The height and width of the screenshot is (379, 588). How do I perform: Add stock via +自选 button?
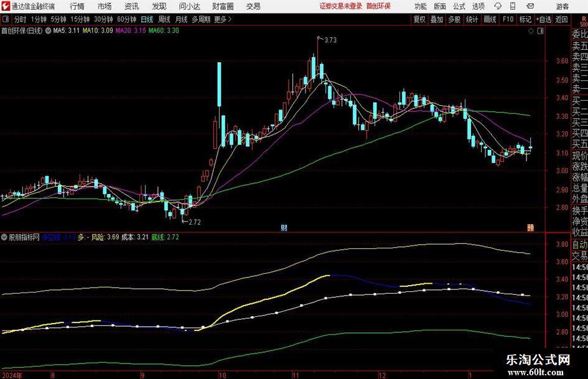[x=544, y=19]
